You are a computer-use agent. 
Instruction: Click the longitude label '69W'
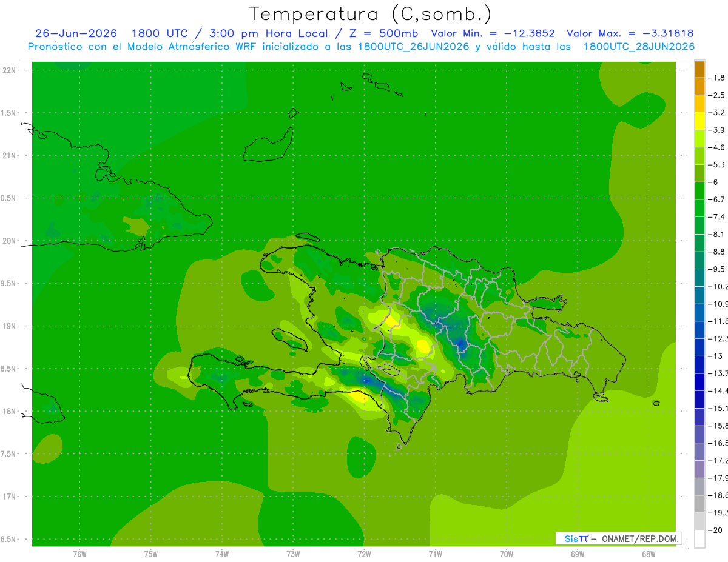tap(578, 554)
